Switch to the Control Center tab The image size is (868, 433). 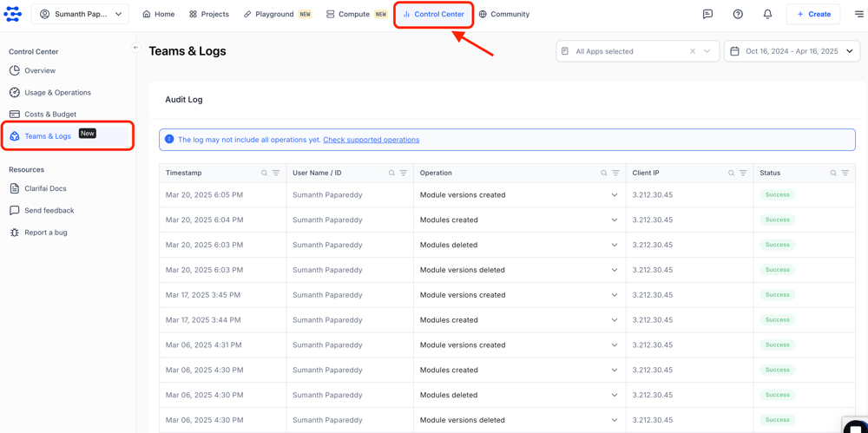[x=433, y=14]
